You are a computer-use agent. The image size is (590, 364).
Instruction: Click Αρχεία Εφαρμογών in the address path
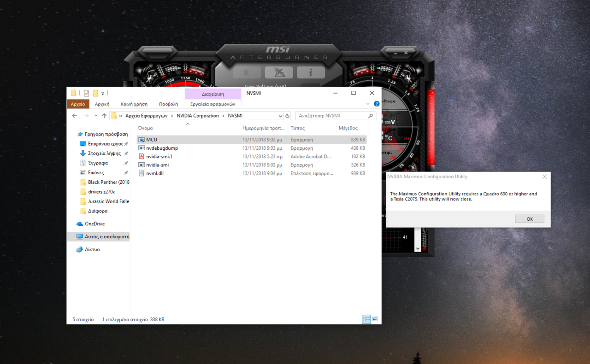pyautogui.click(x=146, y=116)
